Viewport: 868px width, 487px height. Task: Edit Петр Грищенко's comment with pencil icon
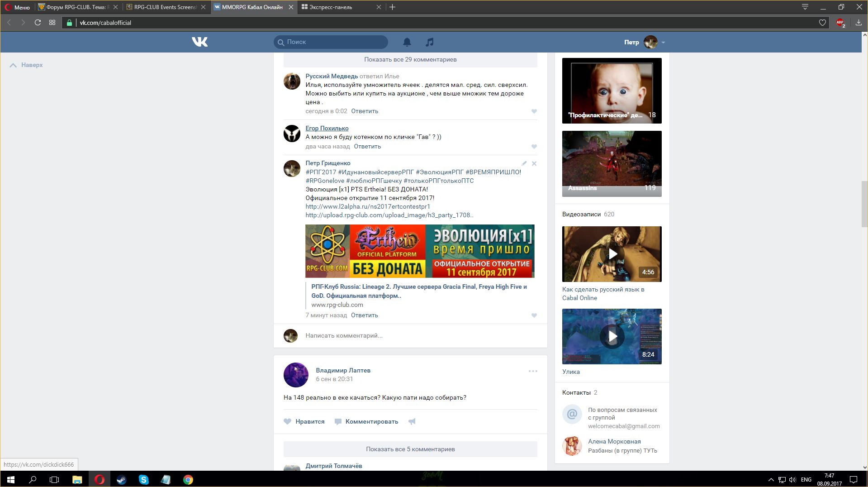coord(524,163)
